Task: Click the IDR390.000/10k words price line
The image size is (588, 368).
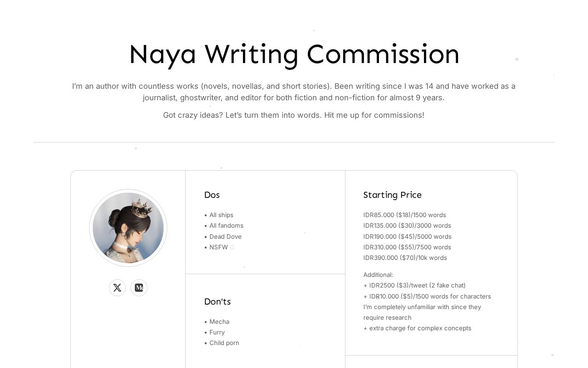Action: (x=405, y=258)
